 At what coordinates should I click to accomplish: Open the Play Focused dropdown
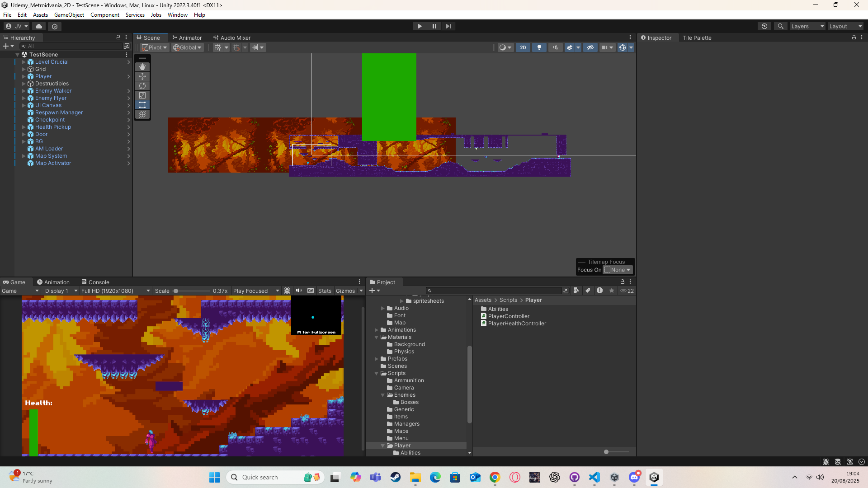click(x=256, y=291)
